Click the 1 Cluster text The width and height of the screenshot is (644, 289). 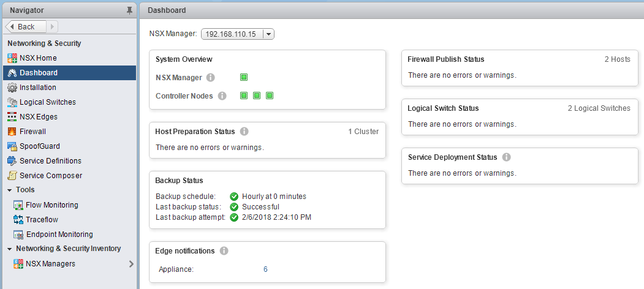pyautogui.click(x=363, y=132)
